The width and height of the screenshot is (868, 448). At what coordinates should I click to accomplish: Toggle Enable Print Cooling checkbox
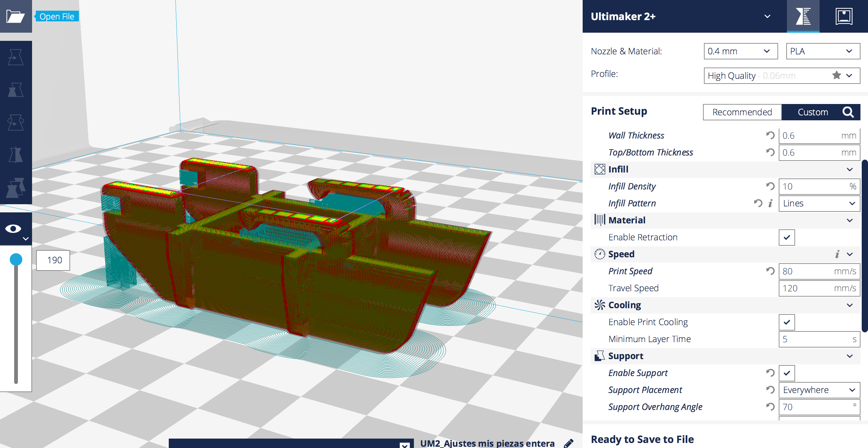[x=787, y=322]
